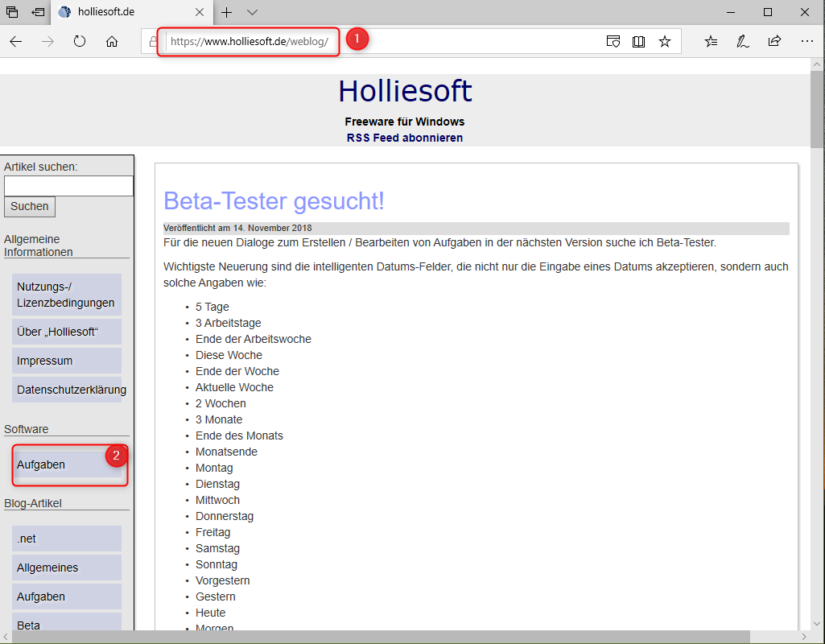Open Settings and more ellipsis menu
This screenshot has width=825, height=644.
coord(806,42)
